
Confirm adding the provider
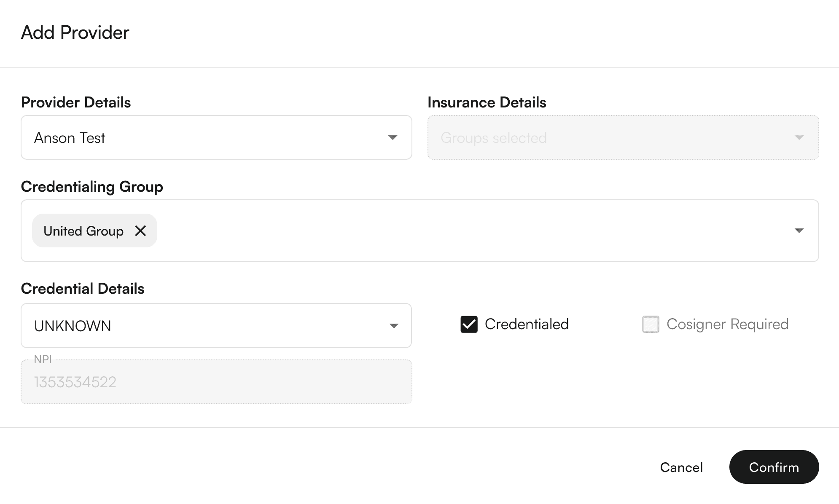click(774, 467)
